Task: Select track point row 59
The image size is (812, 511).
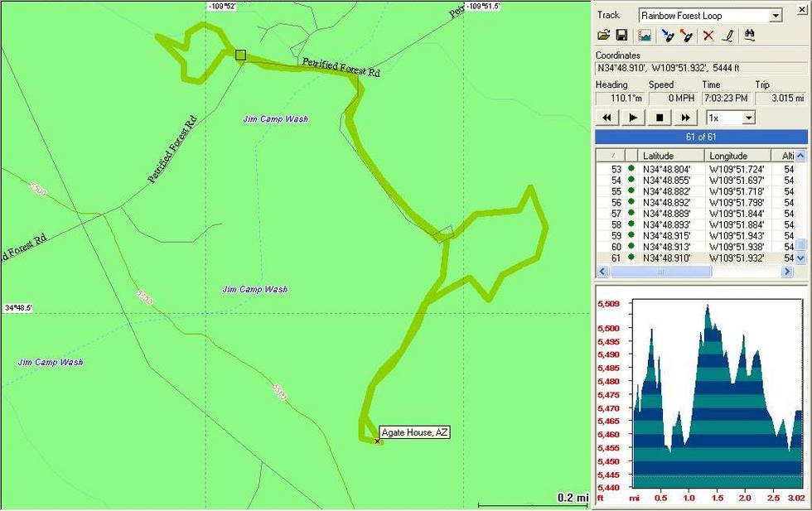Action: pyautogui.click(x=695, y=235)
